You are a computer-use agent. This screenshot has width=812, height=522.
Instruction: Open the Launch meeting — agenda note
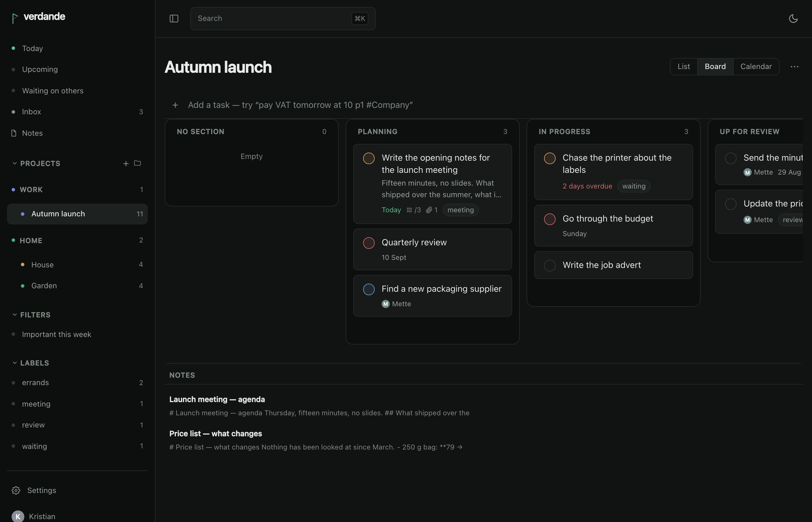(217, 399)
